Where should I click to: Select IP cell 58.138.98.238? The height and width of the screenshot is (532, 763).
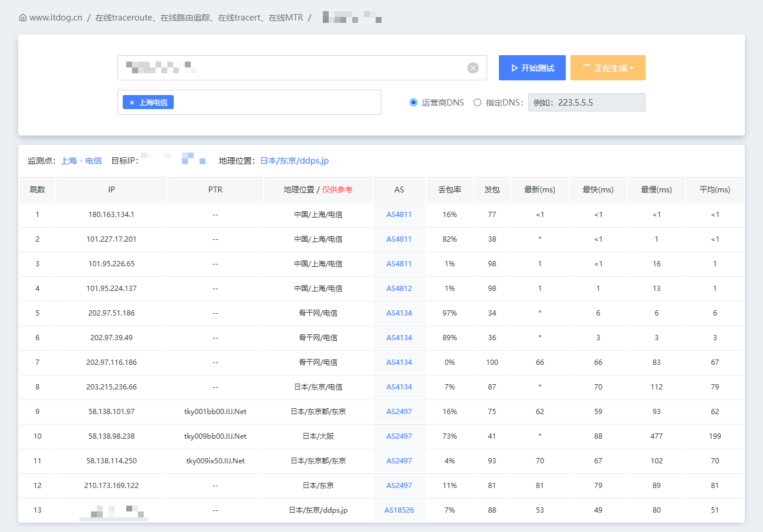(x=112, y=436)
